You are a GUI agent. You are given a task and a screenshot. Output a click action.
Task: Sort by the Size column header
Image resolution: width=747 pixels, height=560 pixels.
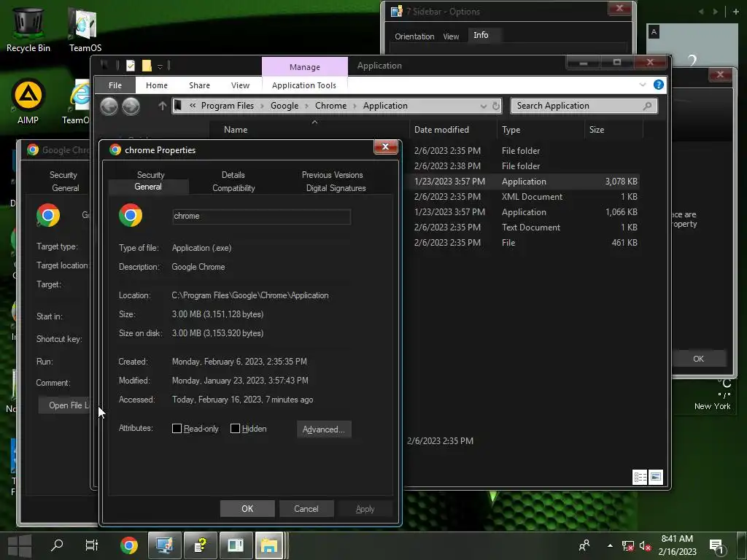[613, 130]
